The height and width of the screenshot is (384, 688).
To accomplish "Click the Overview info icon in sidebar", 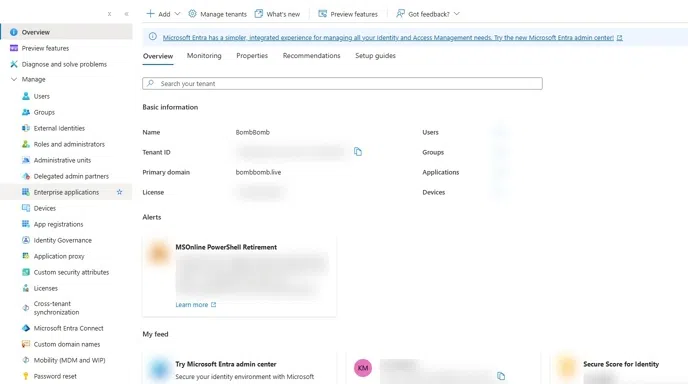I will 14,32.
